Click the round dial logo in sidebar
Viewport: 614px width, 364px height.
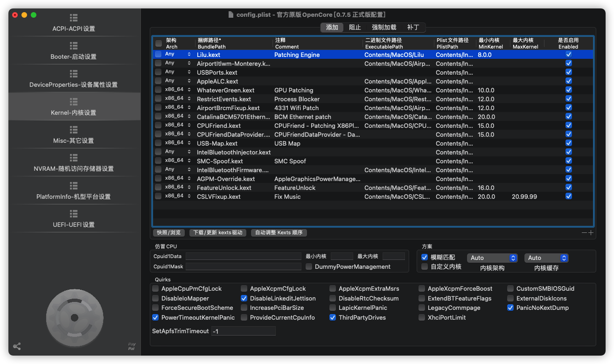coord(74,317)
